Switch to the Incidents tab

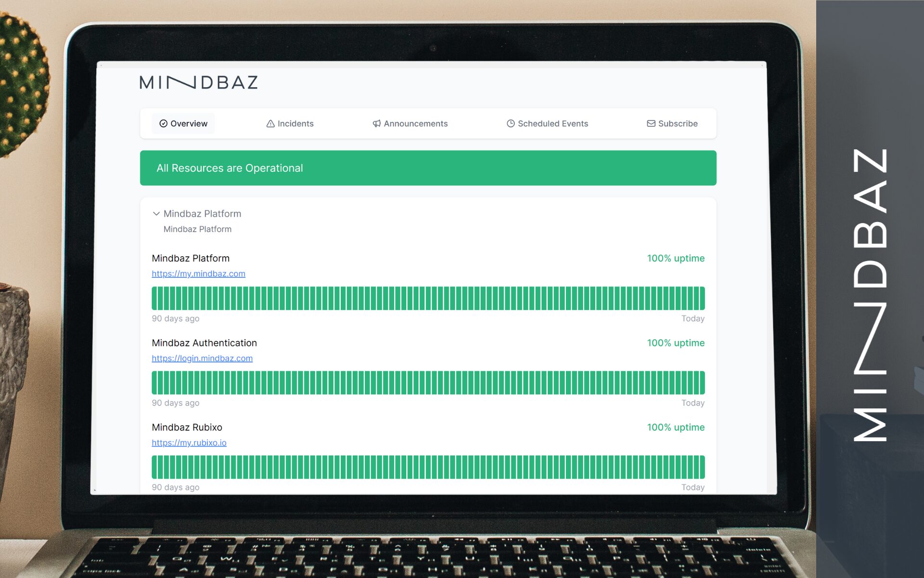click(x=290, y=124)
